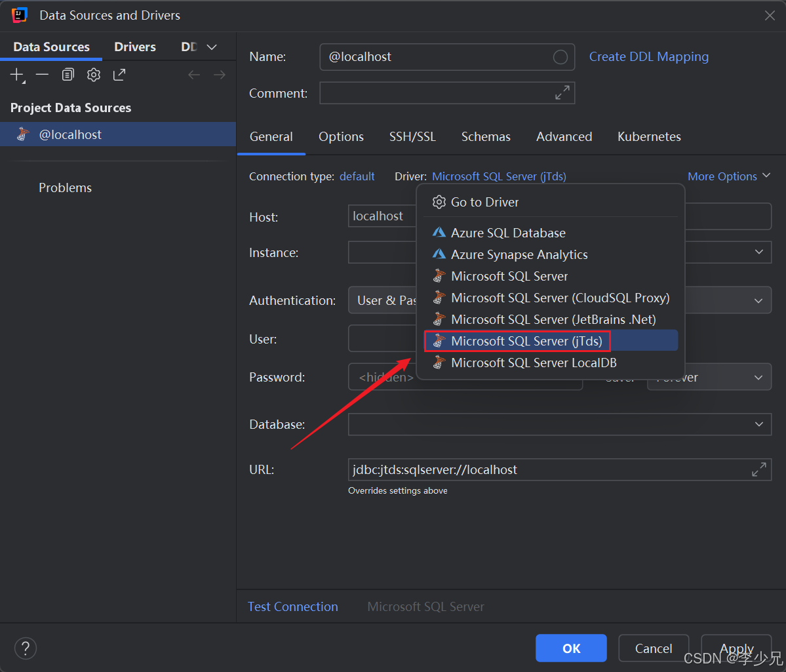Image resolution: width=786 pixels, height=672 pixels.
Task: Expand the Comment field editor
Action: (562, 93)
